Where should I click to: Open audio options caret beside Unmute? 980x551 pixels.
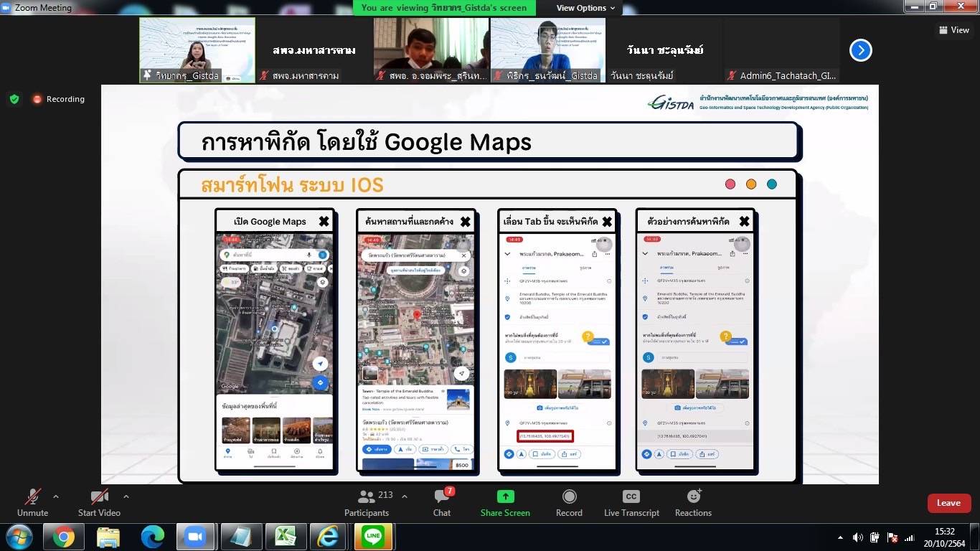(56, 496)
